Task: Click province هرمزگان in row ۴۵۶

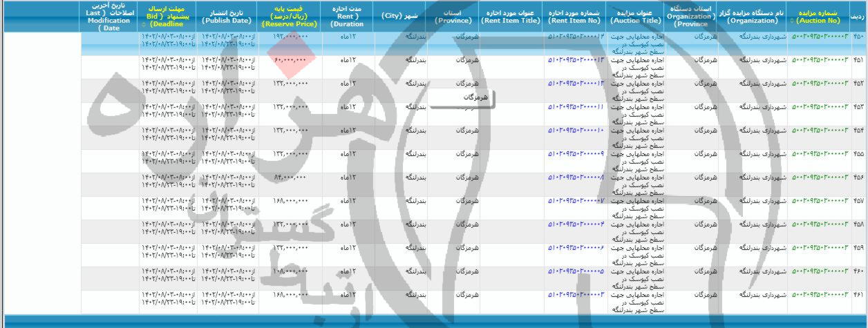Action: pyautogui.click(x=468, y=178)
